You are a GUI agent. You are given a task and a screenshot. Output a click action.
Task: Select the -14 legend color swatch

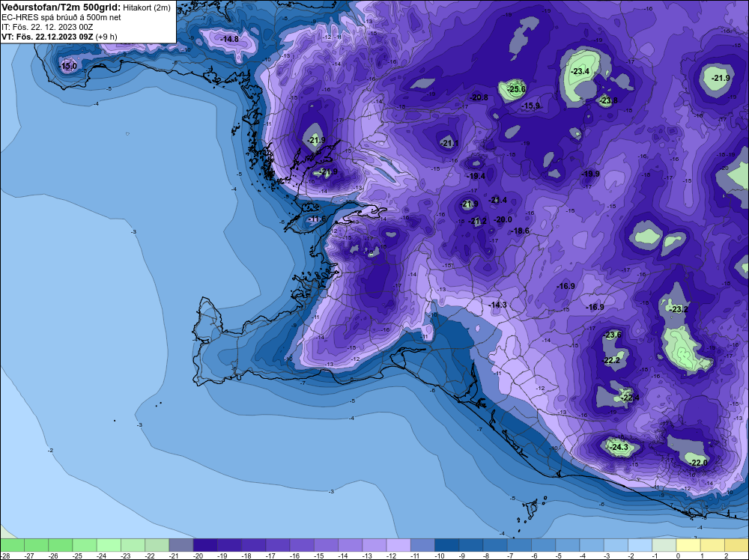tap(350, 545)
